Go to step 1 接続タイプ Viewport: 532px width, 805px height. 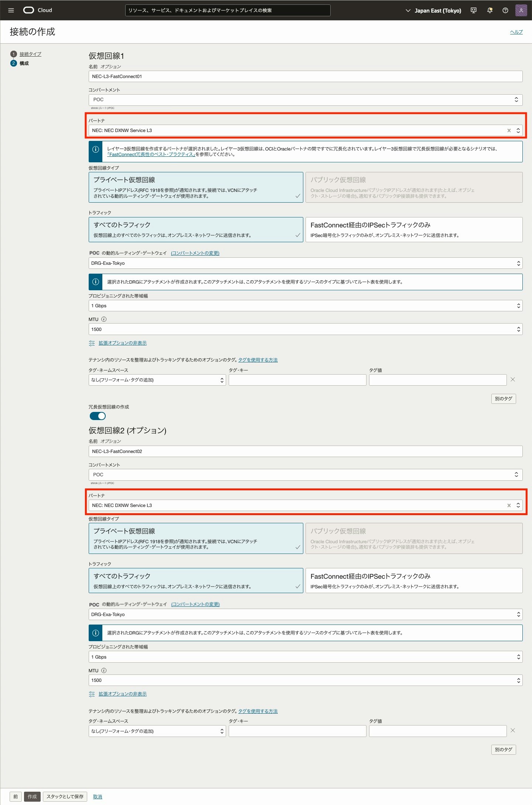pos(30,54)
